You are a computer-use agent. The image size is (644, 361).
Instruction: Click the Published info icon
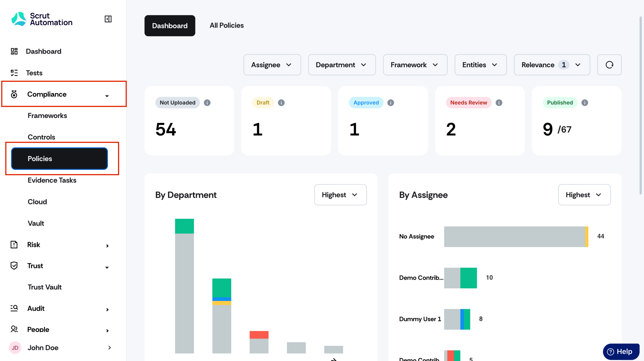point(584,103)
